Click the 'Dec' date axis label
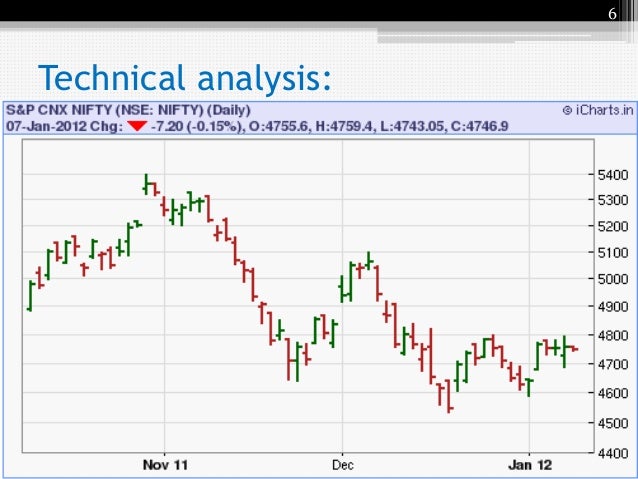Screen dimensions: 638x479 click(343, 465)
